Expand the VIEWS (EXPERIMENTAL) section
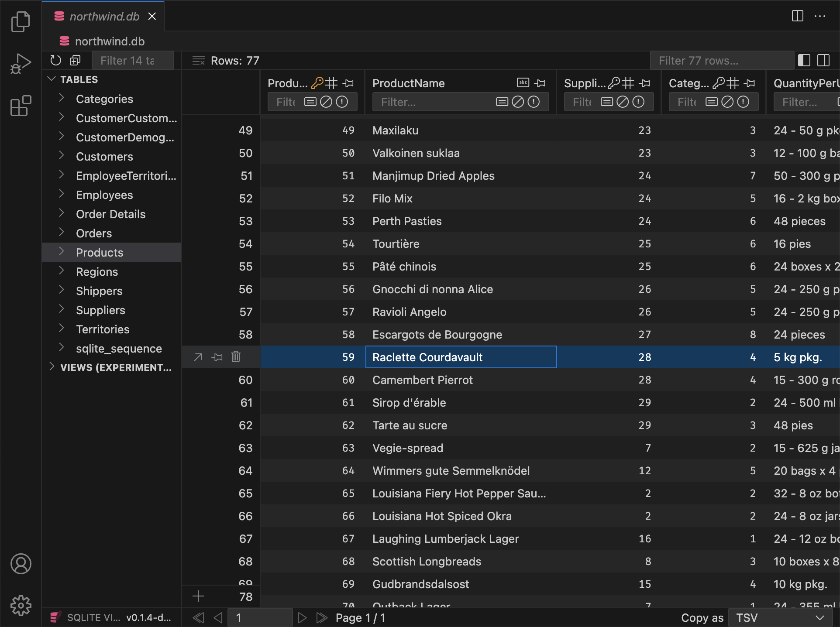The image size is (840, 627). (x=52, y=367)
